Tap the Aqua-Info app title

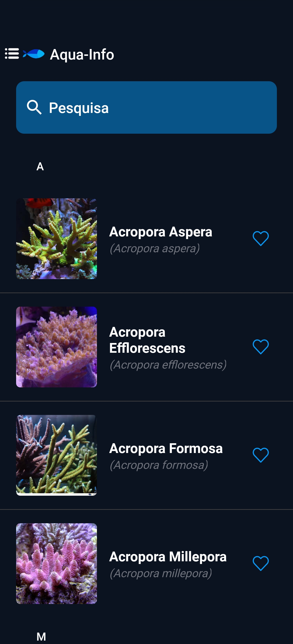tap(82, 54)
